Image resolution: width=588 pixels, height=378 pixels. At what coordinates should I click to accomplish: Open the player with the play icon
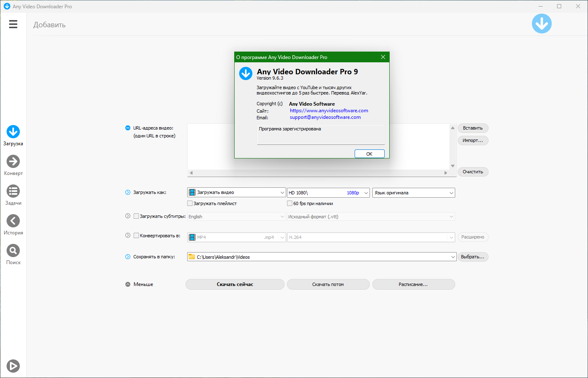tap(13, 366)
